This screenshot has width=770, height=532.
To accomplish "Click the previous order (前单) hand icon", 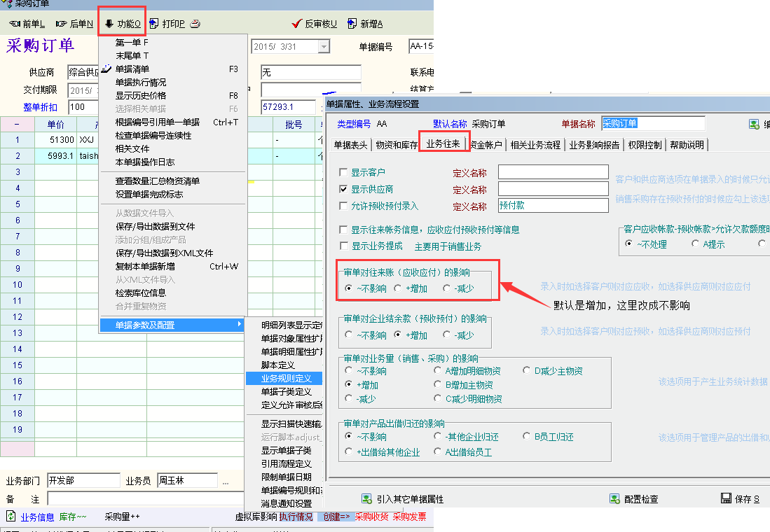I will pyautogui.click(x=14, y=24).
